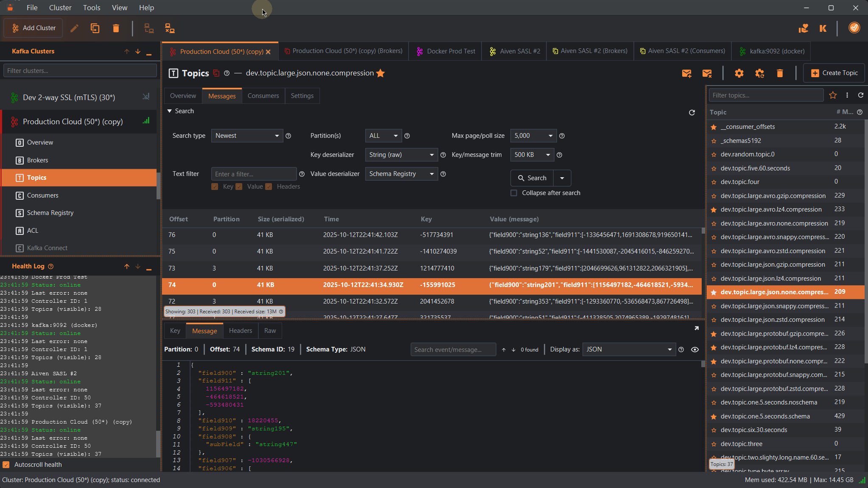868x488 pixels.
Task: Toggle the eye visibility icon in message panel
Action: pyautogui.click(x=695, y=350)
